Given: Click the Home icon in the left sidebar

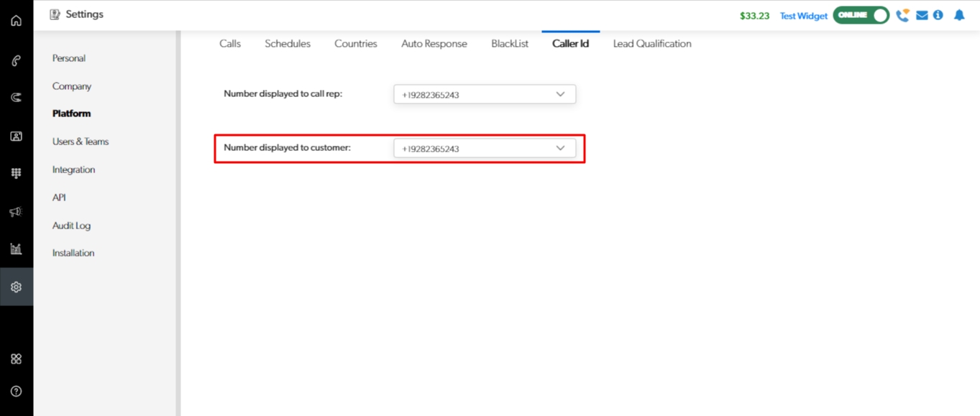Looking at the screenshot, I should (x=16, y=20).
